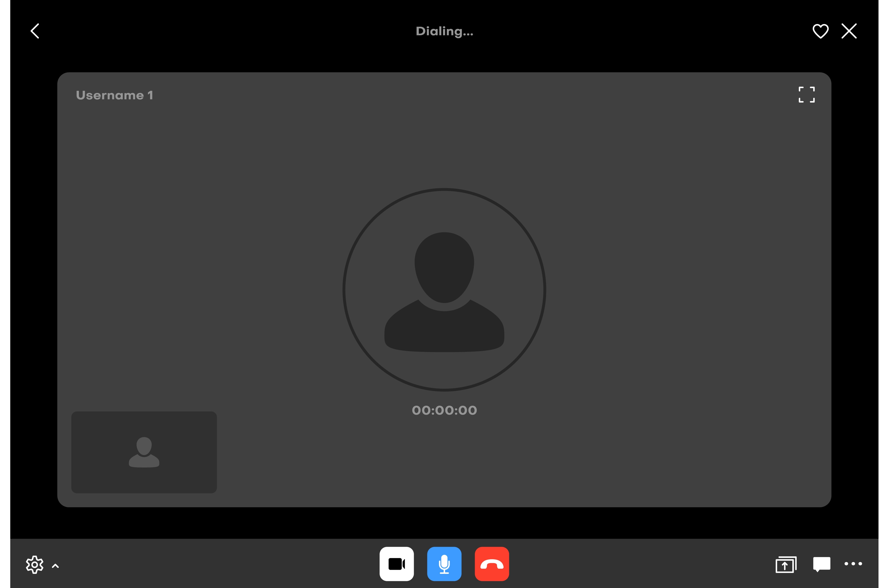Toggle the camera on or off

[397, 564]
